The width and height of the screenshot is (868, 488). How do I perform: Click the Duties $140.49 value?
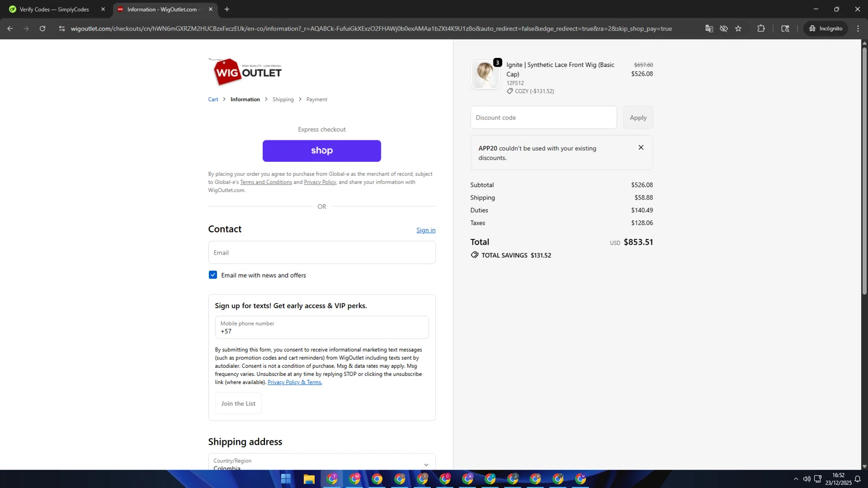tap(642, 210)
